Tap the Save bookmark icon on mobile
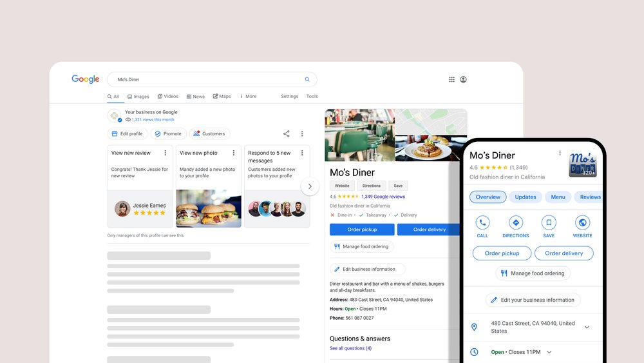The width and height of the screenshot is (644, 363). point(549,222)
